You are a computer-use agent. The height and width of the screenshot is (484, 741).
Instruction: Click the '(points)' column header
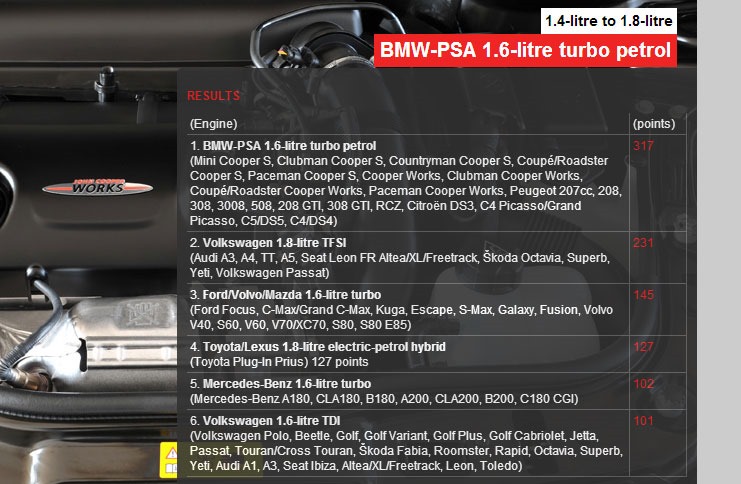point(654,124)
